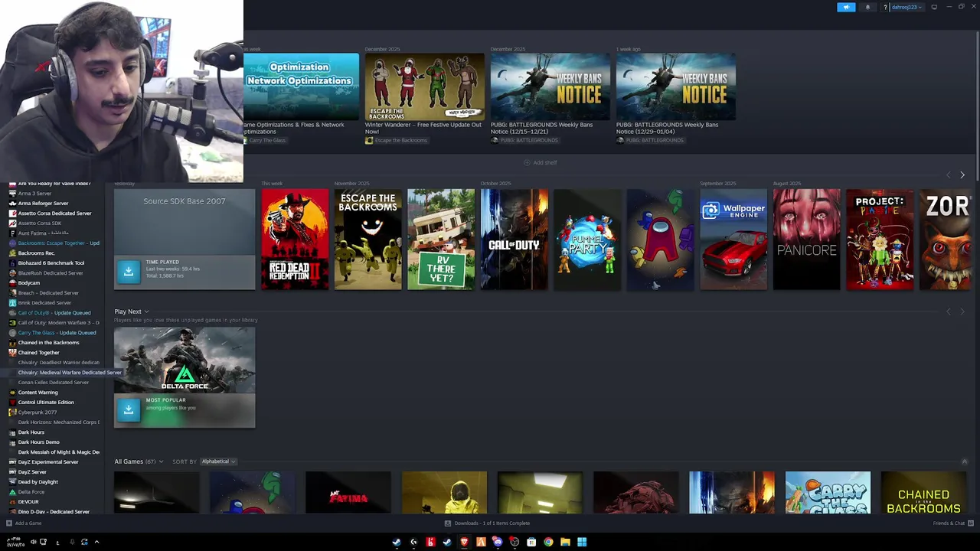Open Carry The Glass optimization news thumbnail
This screenshot has height=551, width=980.
pos(301,86)
